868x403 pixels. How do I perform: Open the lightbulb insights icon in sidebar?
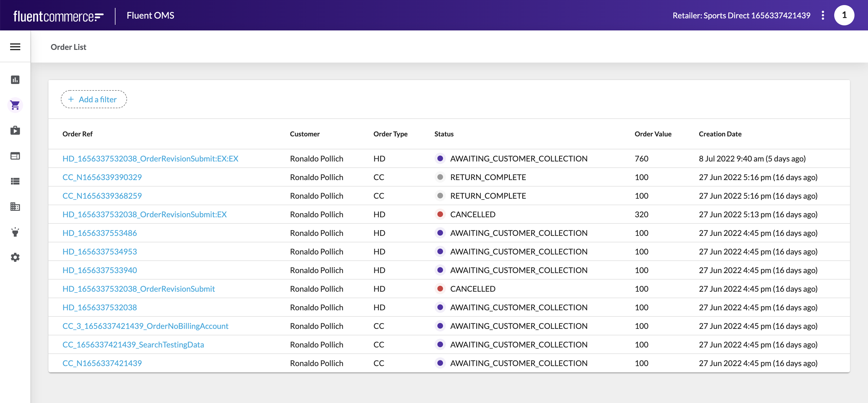15,232
